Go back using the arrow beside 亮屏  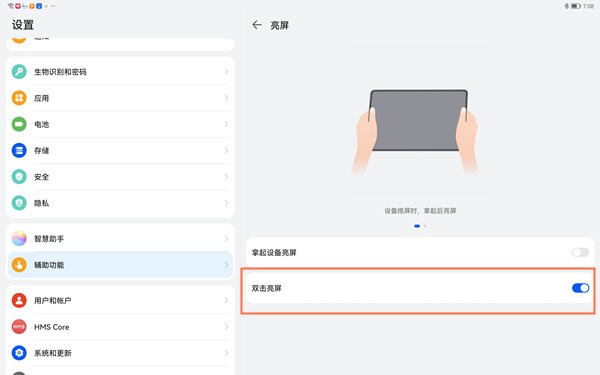pos(257,25)
